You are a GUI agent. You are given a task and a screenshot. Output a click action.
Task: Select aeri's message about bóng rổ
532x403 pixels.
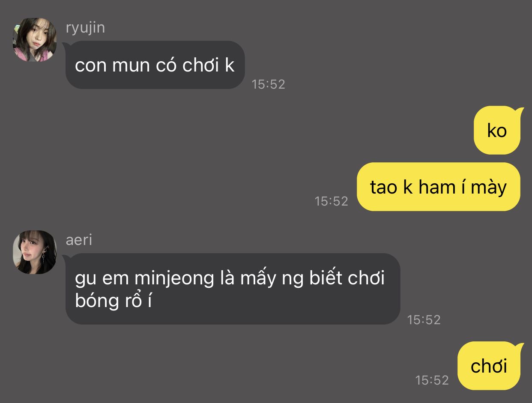pos(233,289)
